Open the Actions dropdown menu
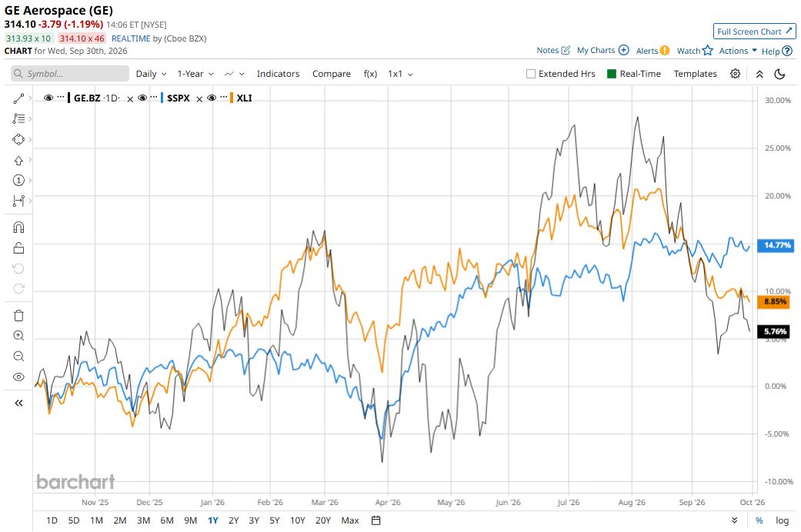This screenshot has height=532, width=801. (738, 51)
